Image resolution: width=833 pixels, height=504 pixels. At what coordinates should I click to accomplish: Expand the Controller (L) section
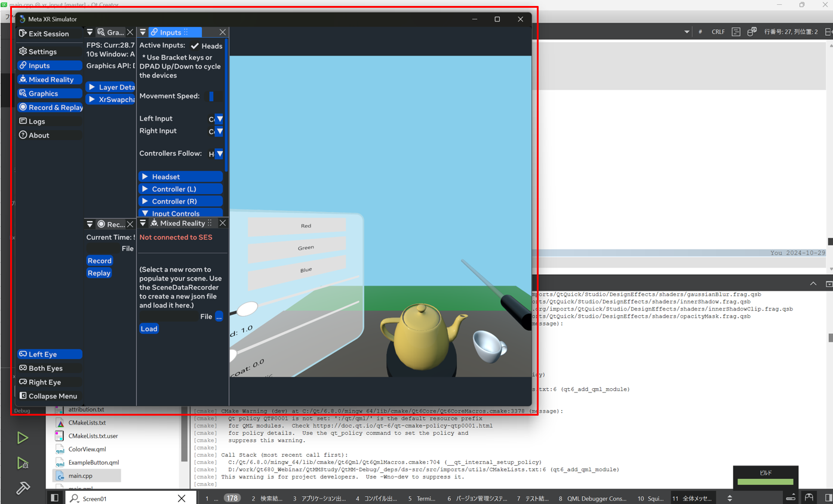(180, 189)
